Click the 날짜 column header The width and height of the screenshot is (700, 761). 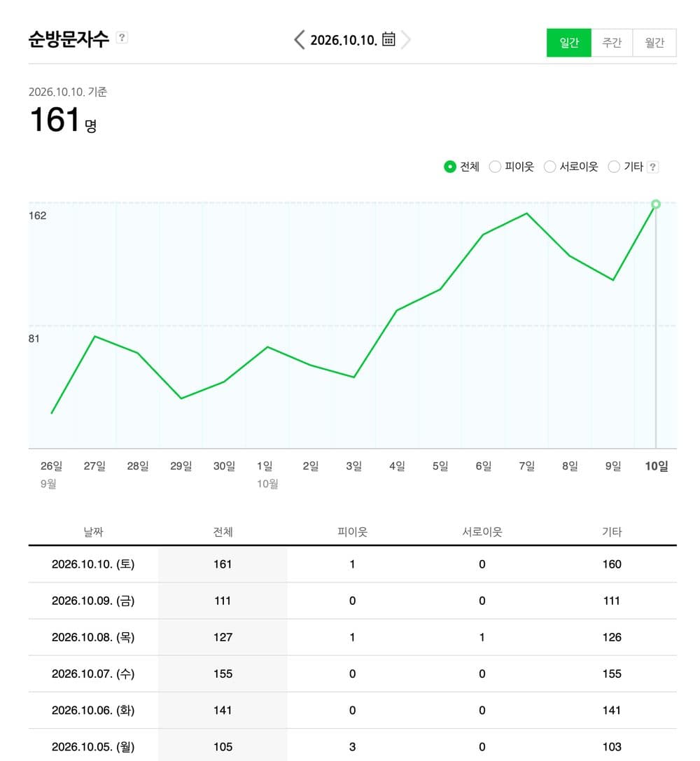(93, 532)
